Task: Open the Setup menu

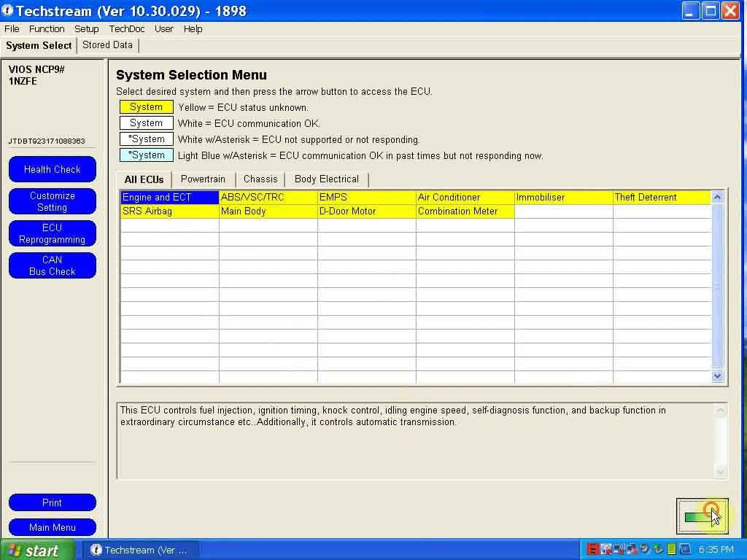Action: point(87,29)
